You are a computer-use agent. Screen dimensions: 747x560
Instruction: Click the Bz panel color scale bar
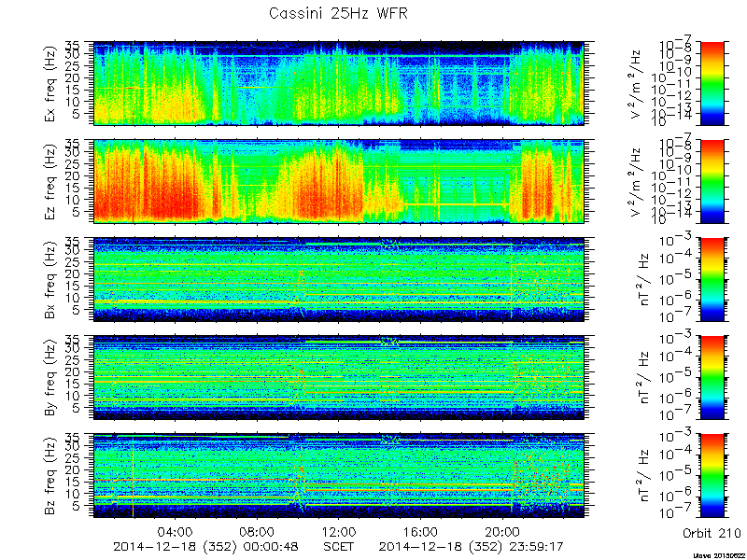tap(712, 476)
